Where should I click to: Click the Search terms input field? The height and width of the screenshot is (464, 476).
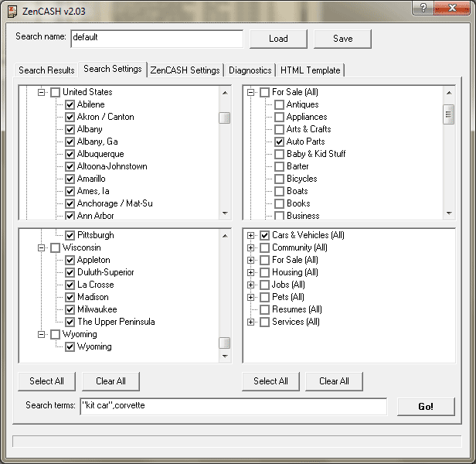(232, 405)
